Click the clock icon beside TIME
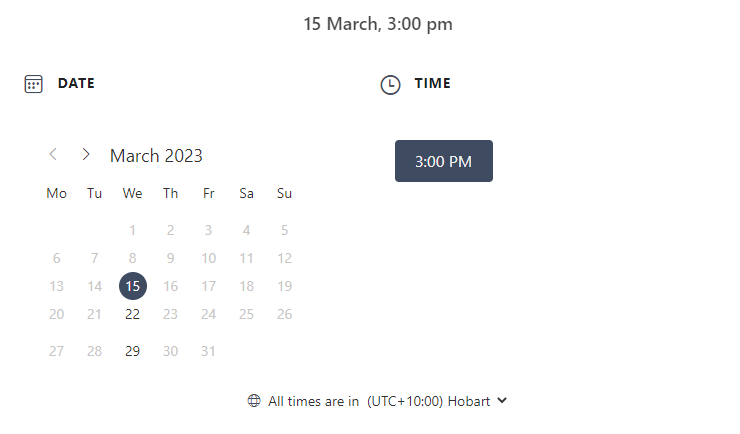This screenshot has width=740, height=434. pos(390,85)
